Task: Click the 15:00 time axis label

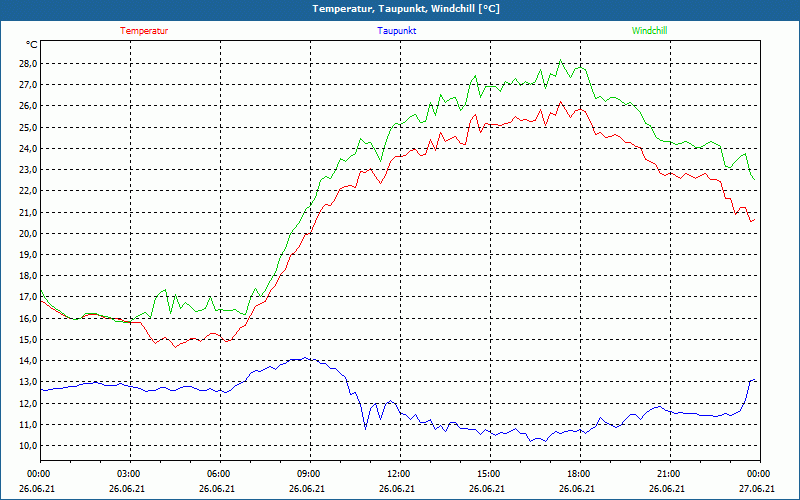Action: (490, 473)
